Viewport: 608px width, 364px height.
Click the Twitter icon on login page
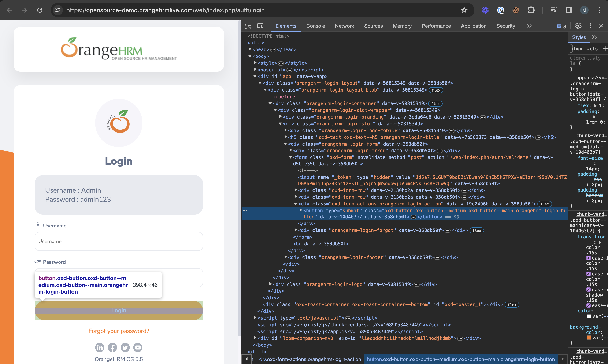point(125,347)
